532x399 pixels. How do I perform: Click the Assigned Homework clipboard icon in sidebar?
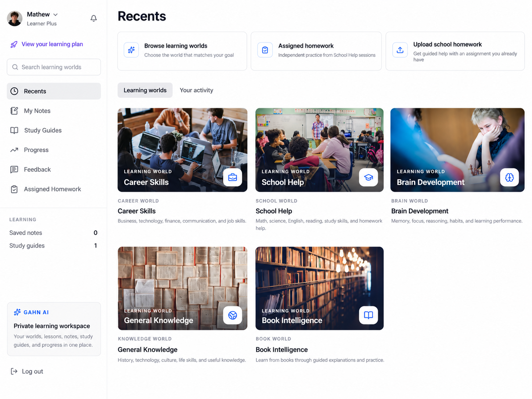click(14, 189)
